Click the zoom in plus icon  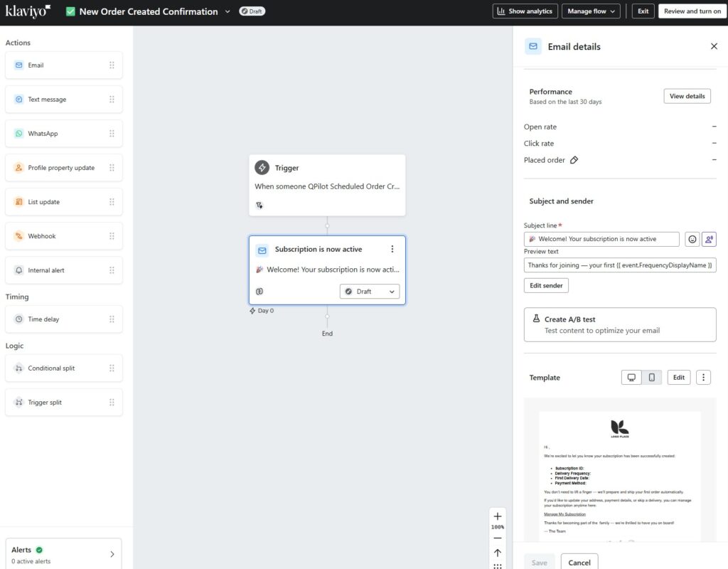(498, 516)
